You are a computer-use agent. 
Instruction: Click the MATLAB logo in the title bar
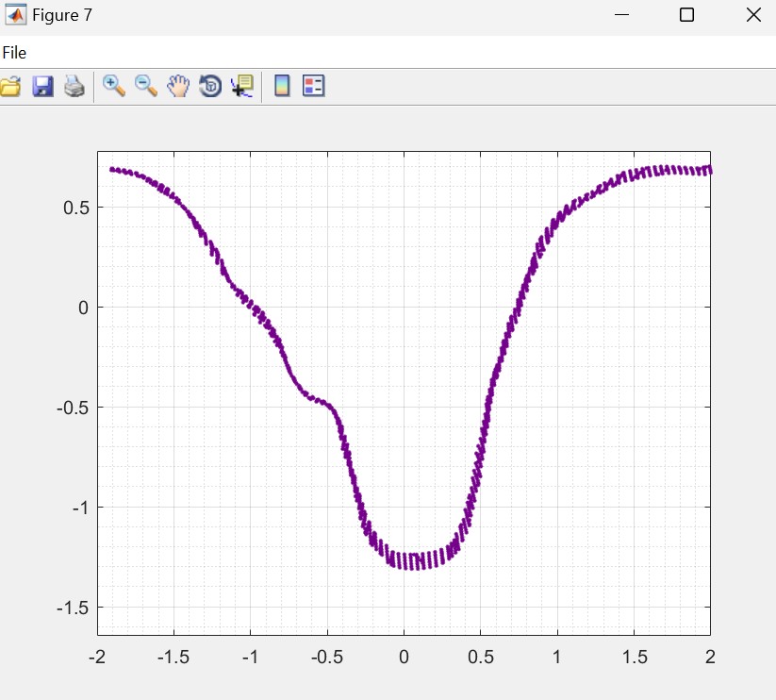pyautogui.click(x=16, y=15)
